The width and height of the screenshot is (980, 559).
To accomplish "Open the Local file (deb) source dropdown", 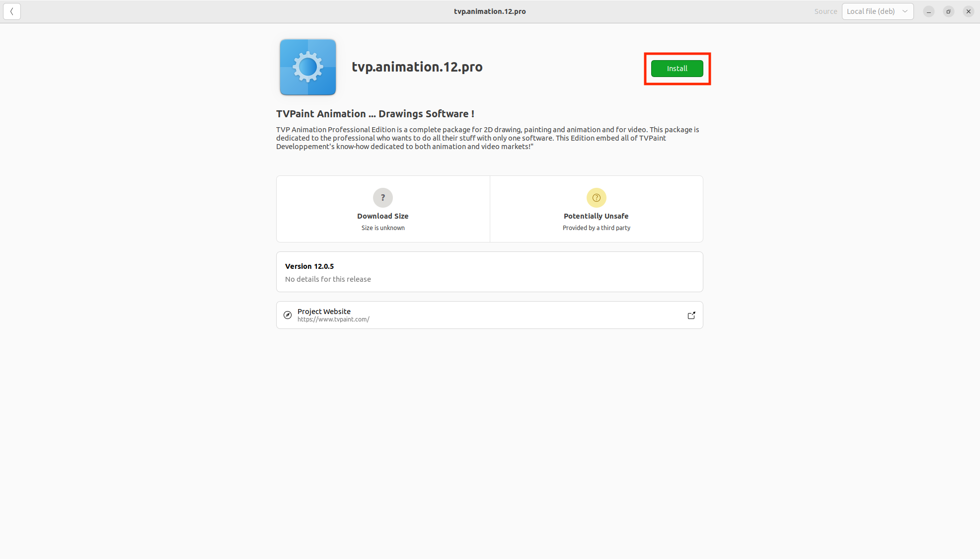I will (x=877, y=11).
